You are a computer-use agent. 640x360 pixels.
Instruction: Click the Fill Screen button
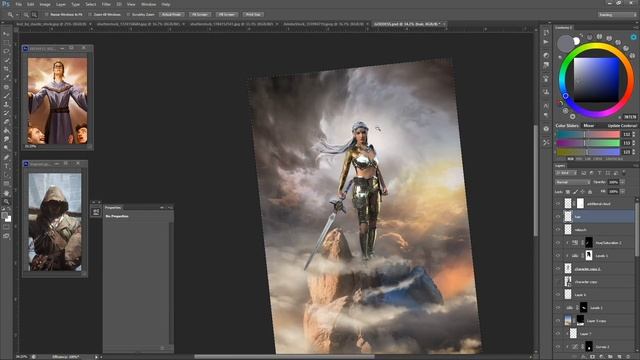[x=227, y=15]
